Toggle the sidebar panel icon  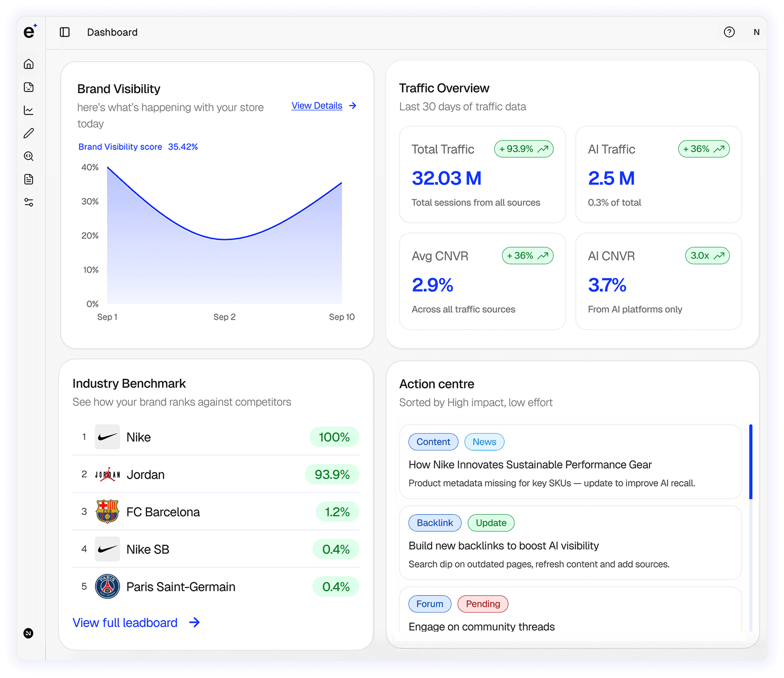pos(65,32)
